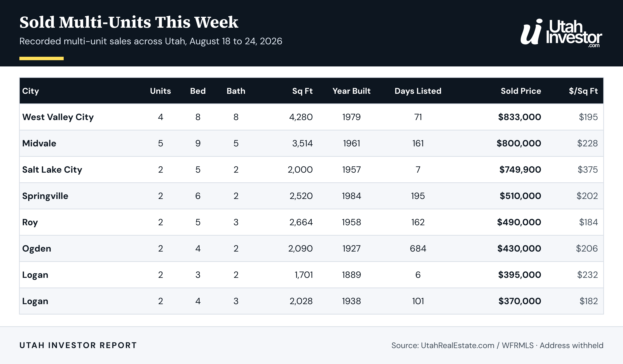This screenshot has height=364, width=623.
Task: Click the $833,000 sold price
Action: click(519, 117)
